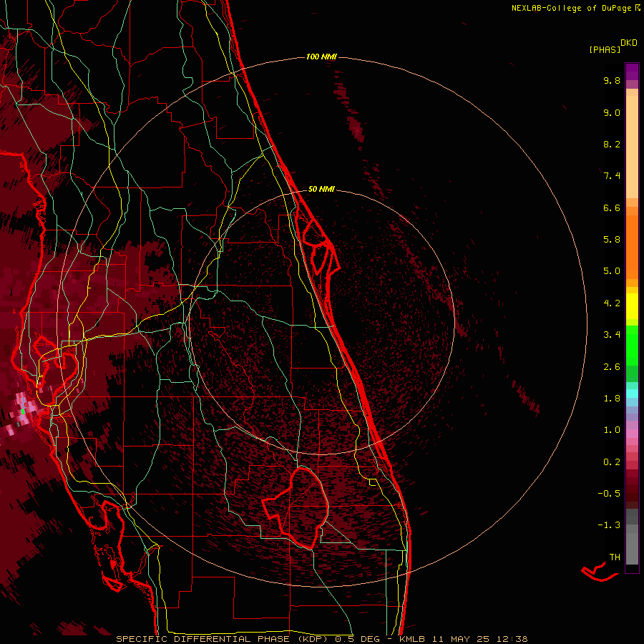
Task: Pick the cyan color band on the scale
Action: click(x=632, y=394)
